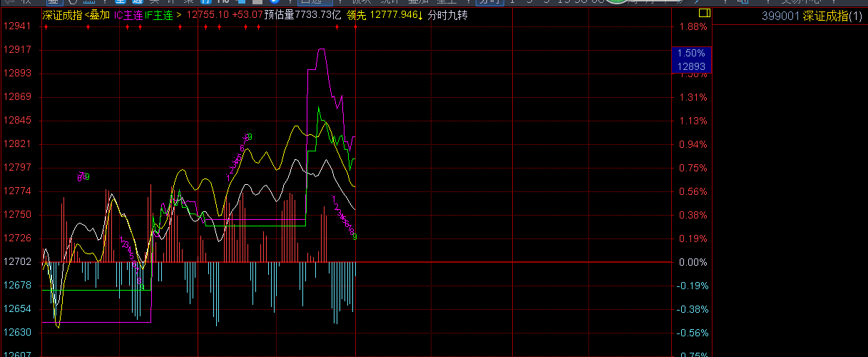
Task: Click the 9 ending the rightmost magenta countdown
Action: (x=354, y=236)
